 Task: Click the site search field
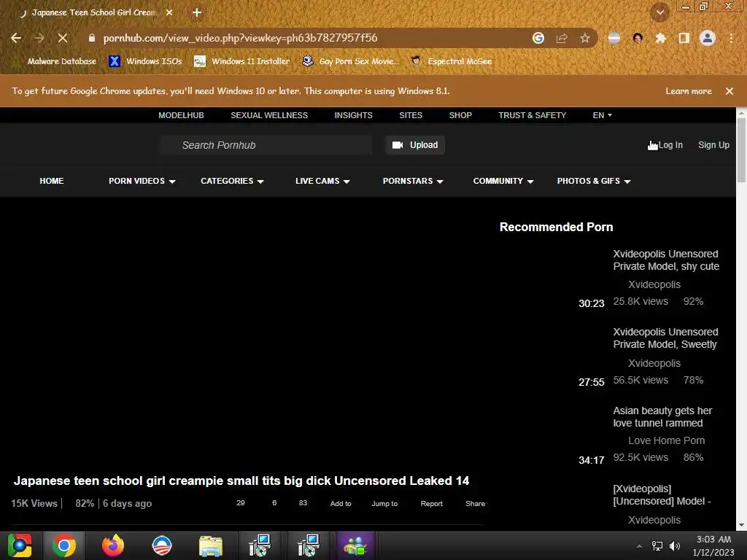[266, 145]
